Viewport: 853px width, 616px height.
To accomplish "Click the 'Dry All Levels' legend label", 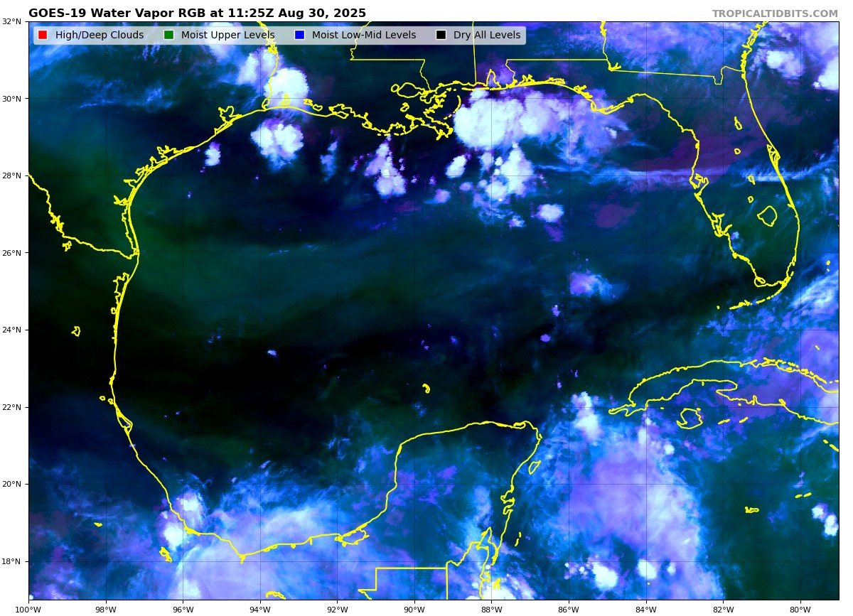I will [487, 35].
